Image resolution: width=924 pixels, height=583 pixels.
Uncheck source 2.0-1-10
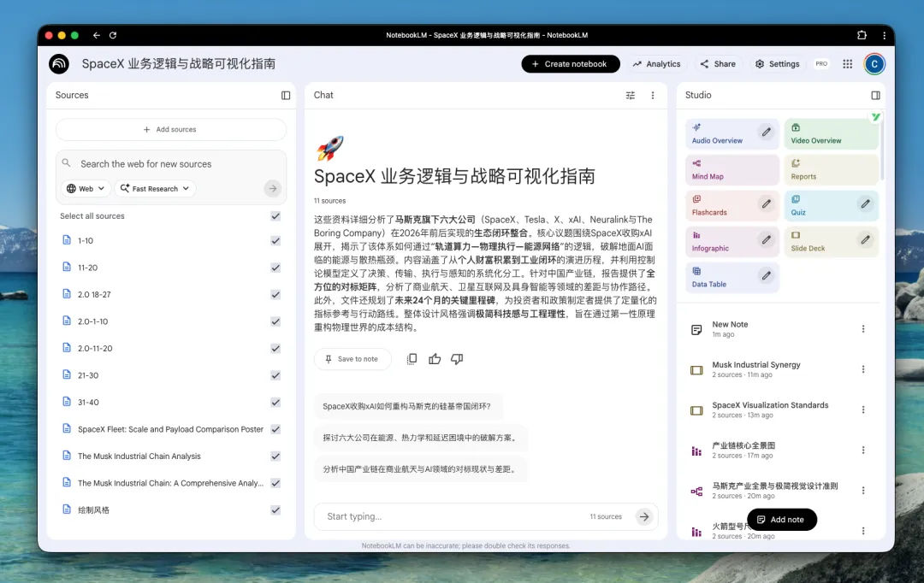coord(275,321)
